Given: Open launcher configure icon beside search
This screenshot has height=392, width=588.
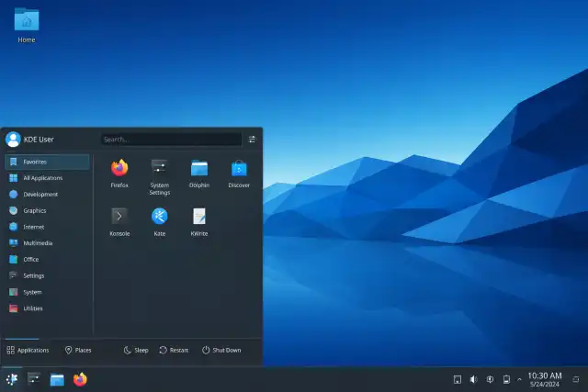Looking at the screenshot, I should (x=252, y=140).
